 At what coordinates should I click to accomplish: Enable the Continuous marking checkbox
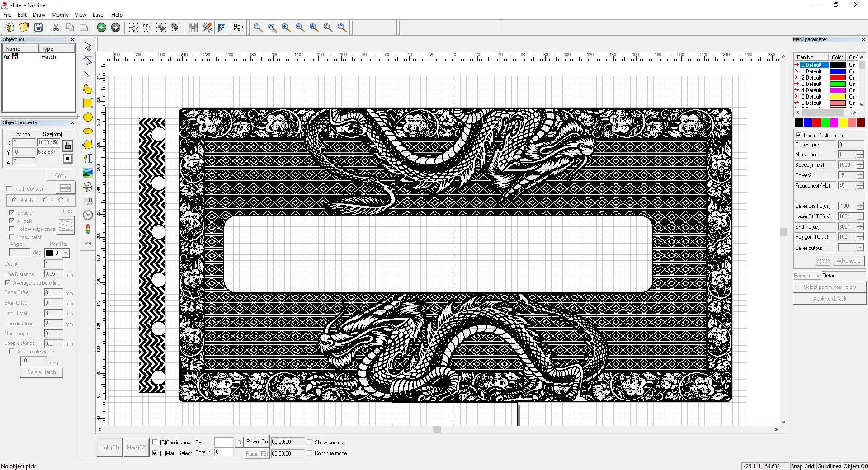pyautogui.click(x=155, y=442)
